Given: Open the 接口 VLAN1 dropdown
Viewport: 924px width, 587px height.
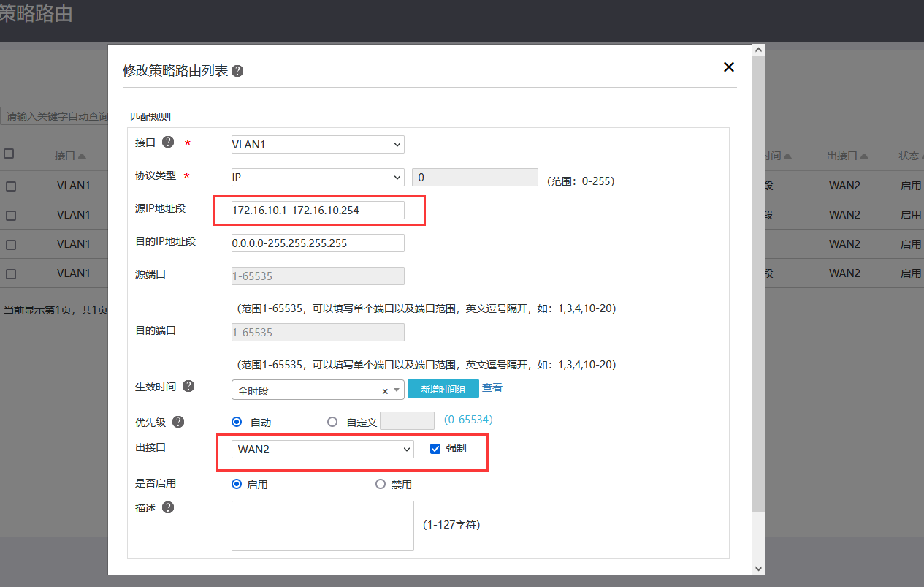Looking at the screenshot, I should click(x=318, y=144).
